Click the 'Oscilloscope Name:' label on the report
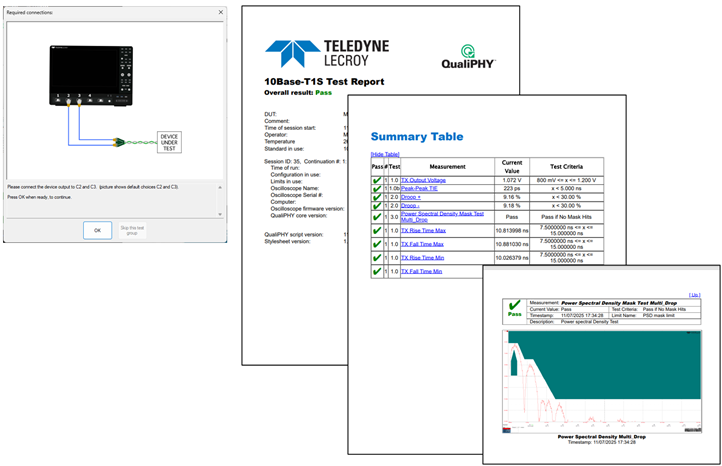The height and width of the screenshot is (466, 722). click(x=295, y=188)
